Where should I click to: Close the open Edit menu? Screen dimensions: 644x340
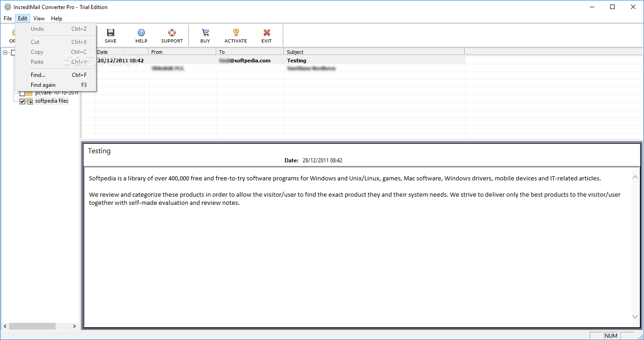[23, 19]
